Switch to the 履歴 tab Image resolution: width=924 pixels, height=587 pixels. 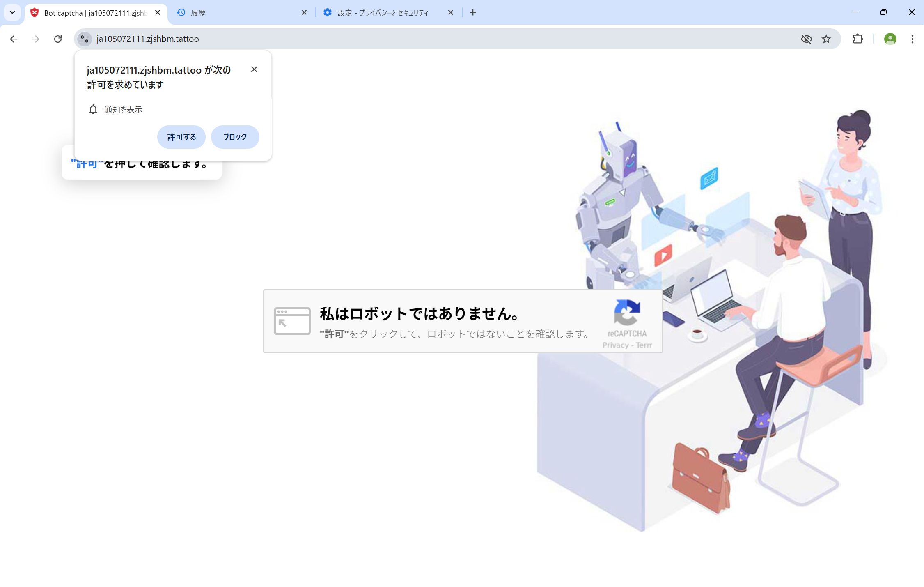point(230,12)
